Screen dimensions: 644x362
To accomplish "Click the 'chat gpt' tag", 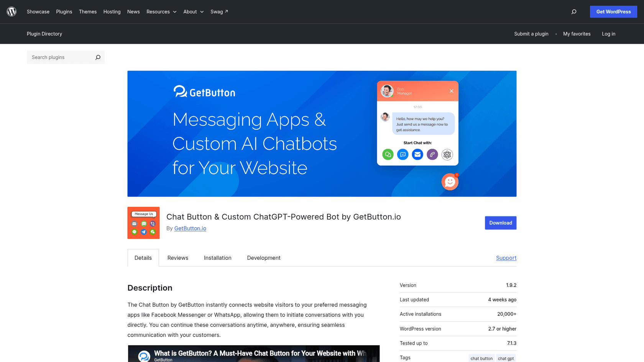I will pyautogui.click(x=506, y=359).
